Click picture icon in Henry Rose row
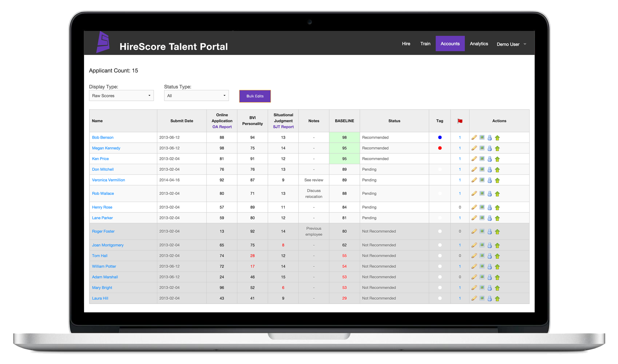This screenshot has height=364, width=618. click(482, 207)
